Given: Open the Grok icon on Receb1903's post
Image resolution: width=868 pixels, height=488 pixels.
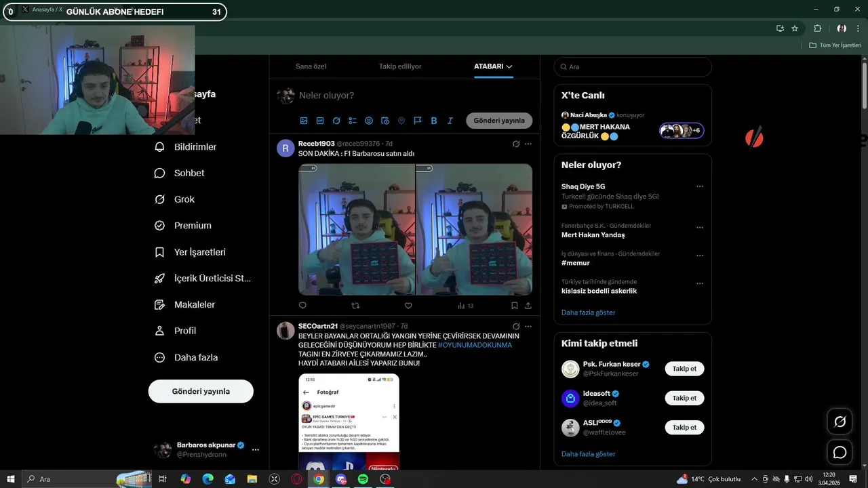Looking at the screenshot, I should (516, 144).
